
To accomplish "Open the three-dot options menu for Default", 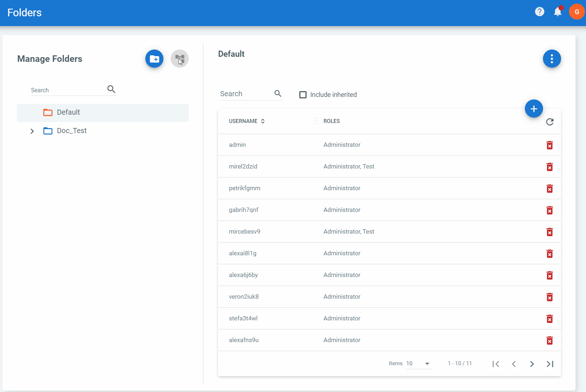I will 552,59.
